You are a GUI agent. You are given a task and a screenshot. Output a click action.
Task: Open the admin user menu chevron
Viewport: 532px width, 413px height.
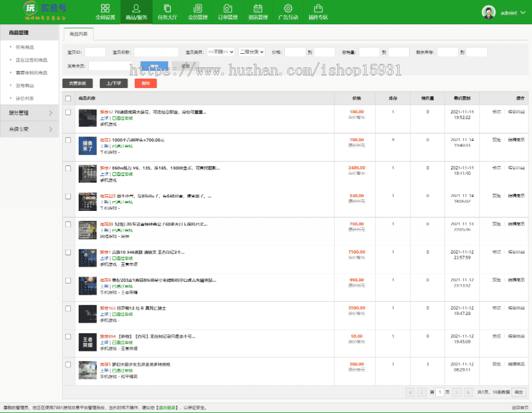click(523, 12)
